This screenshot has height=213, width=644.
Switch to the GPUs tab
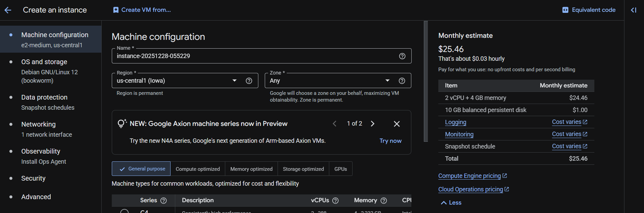tap(341, 169)
